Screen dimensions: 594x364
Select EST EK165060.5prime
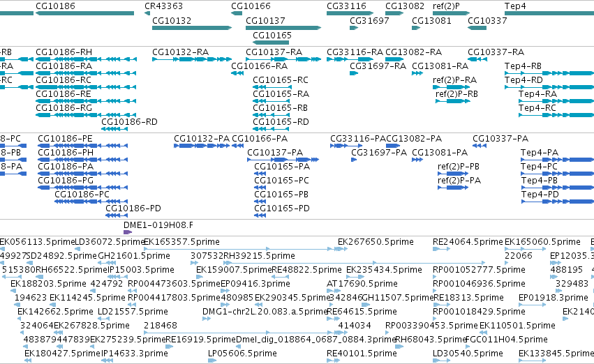[525, 249]
